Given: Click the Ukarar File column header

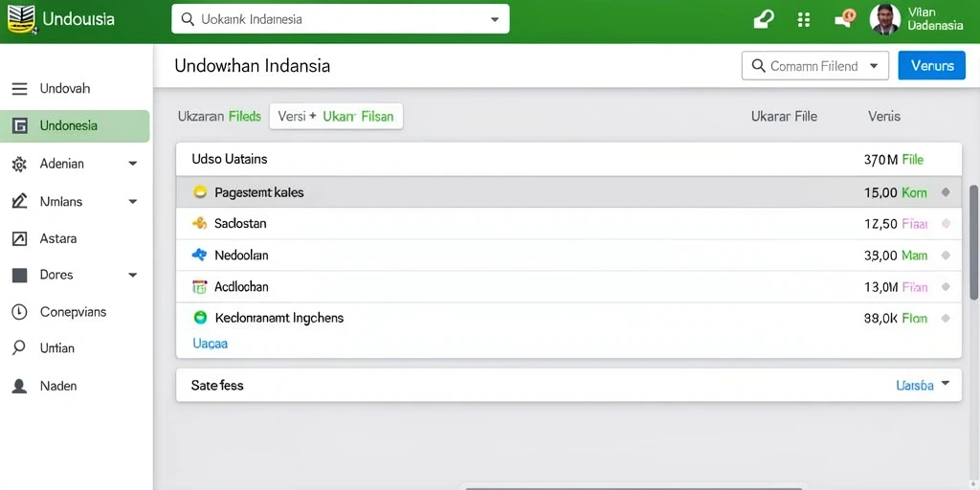Looking at the screenshot, I should pos(784,116).
